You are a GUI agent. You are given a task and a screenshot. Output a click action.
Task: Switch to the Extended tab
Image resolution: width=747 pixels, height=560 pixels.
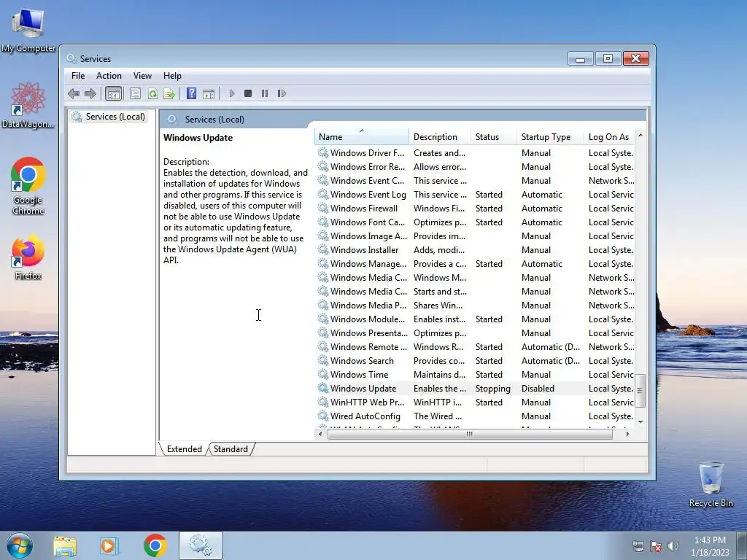(x=184, y=449)
